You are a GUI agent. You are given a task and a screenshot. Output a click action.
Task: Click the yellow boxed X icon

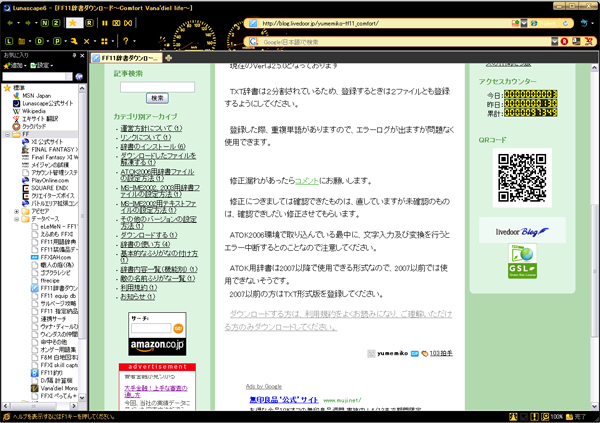[x=116, y=23]
